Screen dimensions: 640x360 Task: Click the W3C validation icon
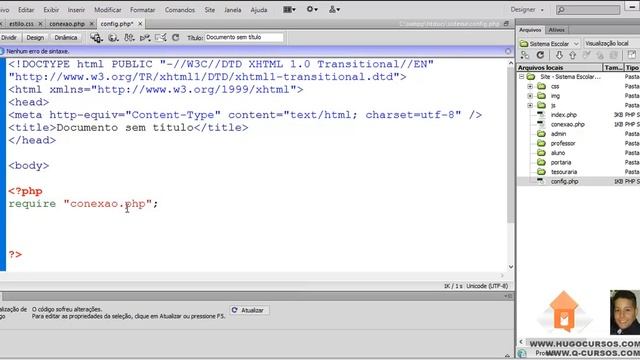145,38
